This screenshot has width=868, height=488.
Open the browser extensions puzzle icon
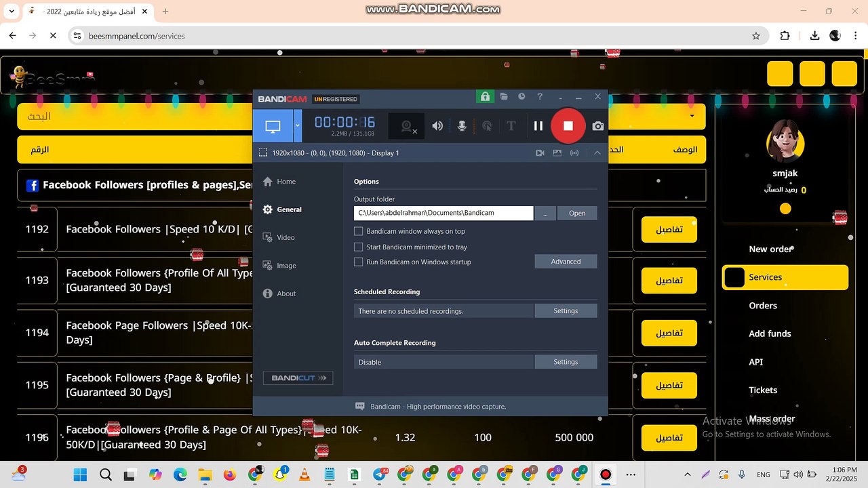click(x=785, y=36)
